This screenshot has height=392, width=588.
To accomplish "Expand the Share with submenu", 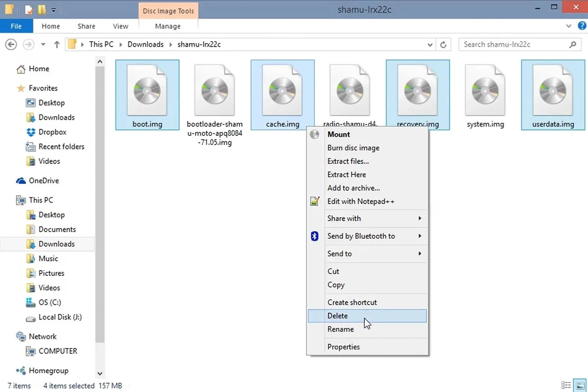I will click(420, 218).
